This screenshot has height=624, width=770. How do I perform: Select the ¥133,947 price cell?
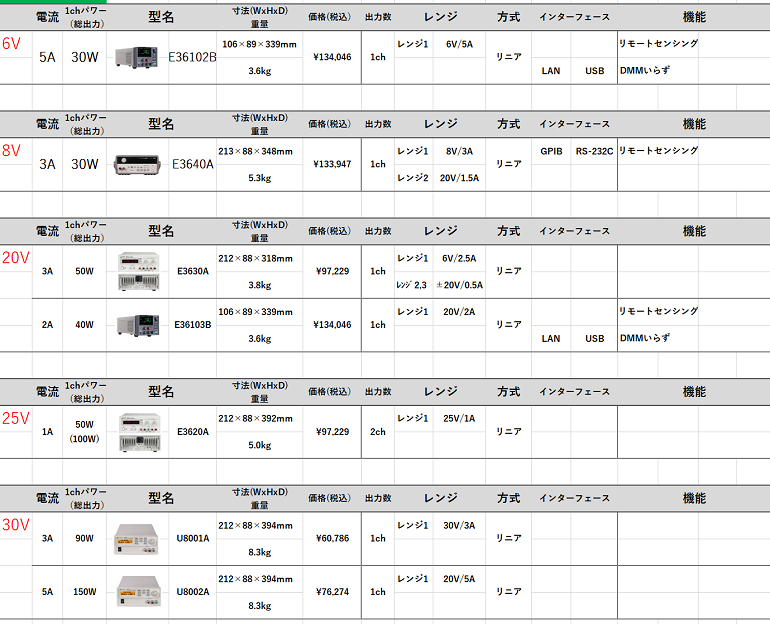(x=332, y=164)
